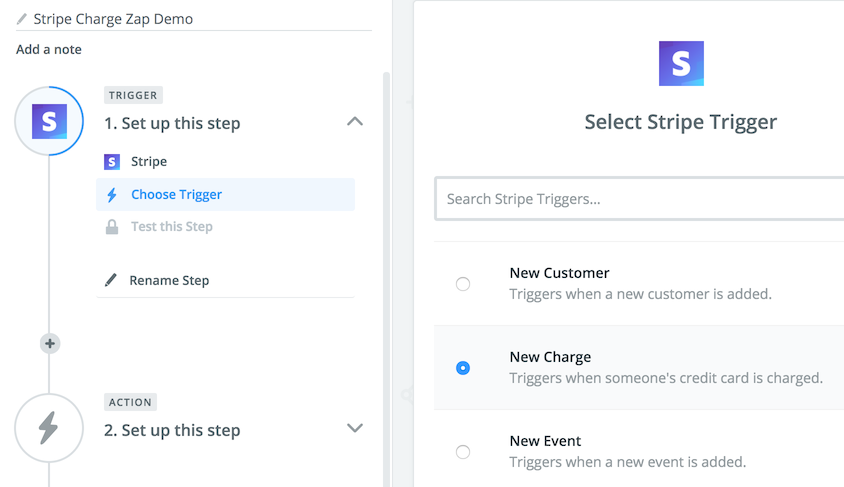Open the Choose Trigger menu item
The width and height of the screenshot is (844, 487).
[226, 194]
